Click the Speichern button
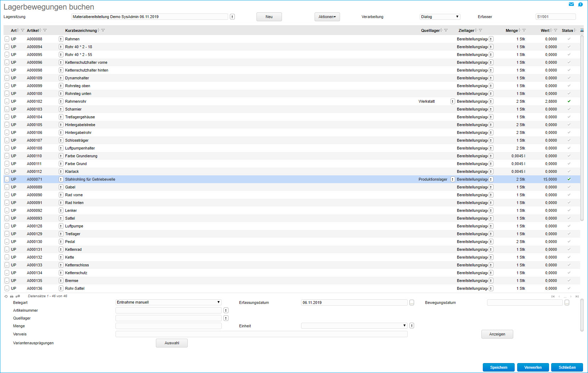Viewport: 588px width, 373px height. tap(498, 367)
